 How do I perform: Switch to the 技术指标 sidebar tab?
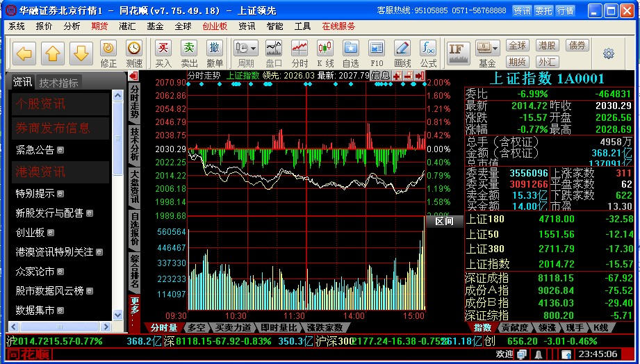coord(58,83)
